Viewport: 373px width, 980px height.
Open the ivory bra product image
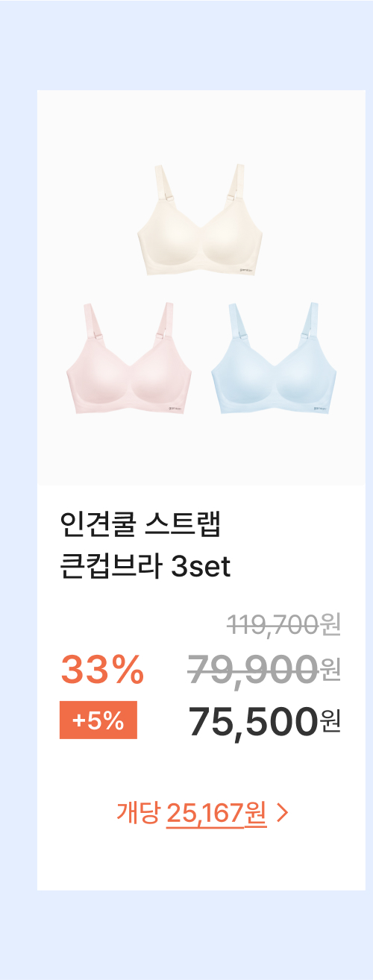201,222
